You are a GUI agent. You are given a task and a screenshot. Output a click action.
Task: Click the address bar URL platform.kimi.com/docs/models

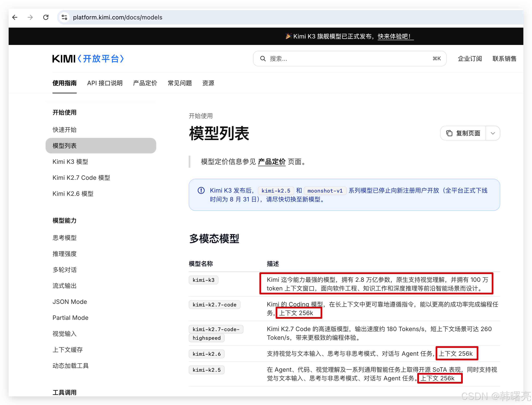118,17
